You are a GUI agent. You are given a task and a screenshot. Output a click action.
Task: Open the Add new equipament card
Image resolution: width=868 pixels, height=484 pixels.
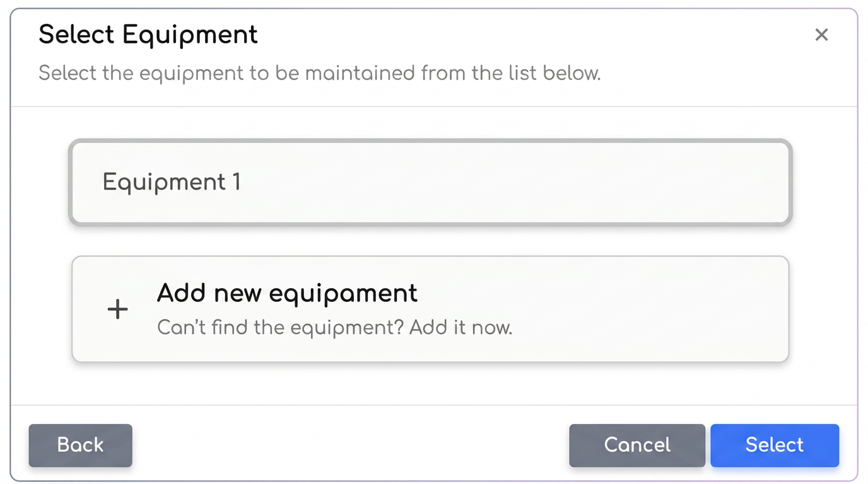[430, 309]
